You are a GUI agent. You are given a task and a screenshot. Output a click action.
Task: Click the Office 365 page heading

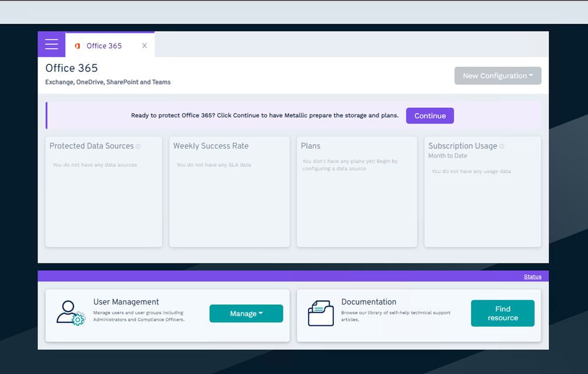point(71,68)
